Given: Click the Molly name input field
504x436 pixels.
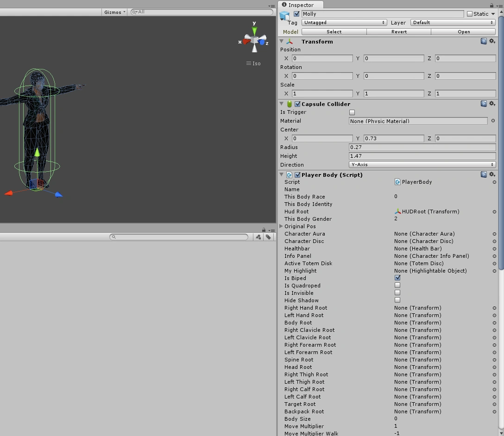Looking at the screenshot, I should [383, 14].
